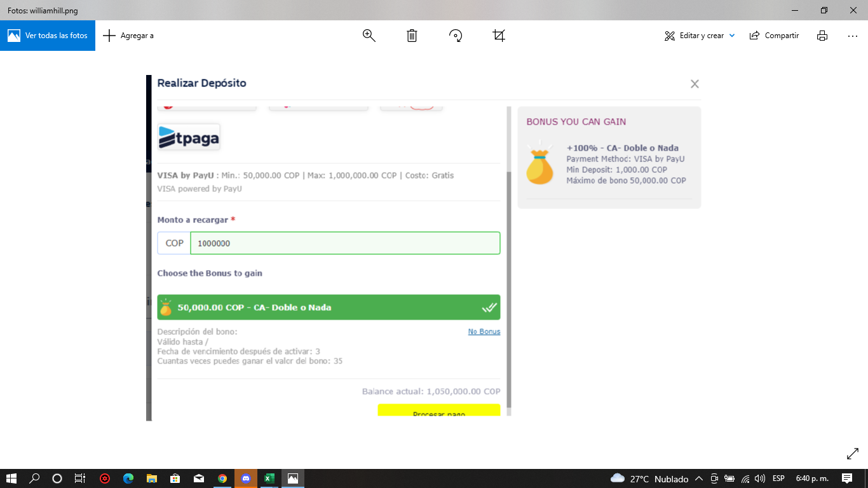Viewport: 868px width, 488px height.
Task: Click the Agregar a button
Action: point(128,36)
